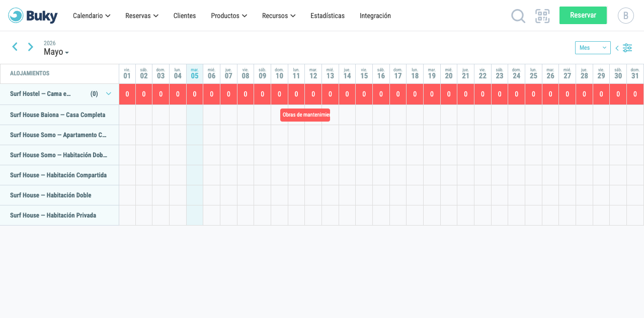Viewport: 644px width, 318px height.
Task: Select day dom. 31 header
Action: pos(635,74)
